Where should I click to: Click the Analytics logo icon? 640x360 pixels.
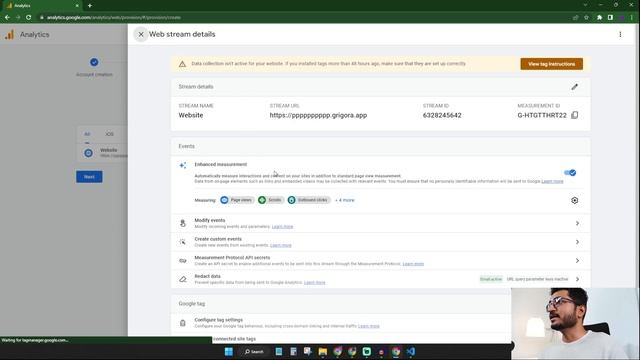point(9,34)
